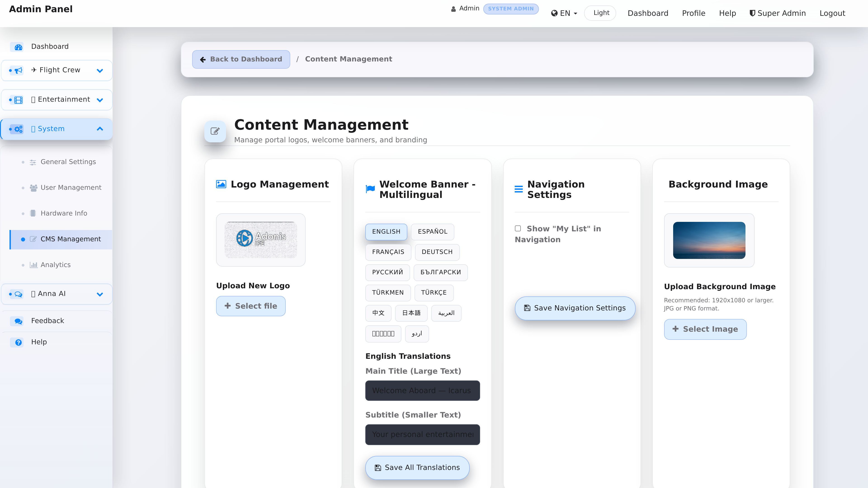The width and height of the screenshot is (868, 488).
Task: Click the Anna AI chat bubbles icon
Action: click(19, 294)
